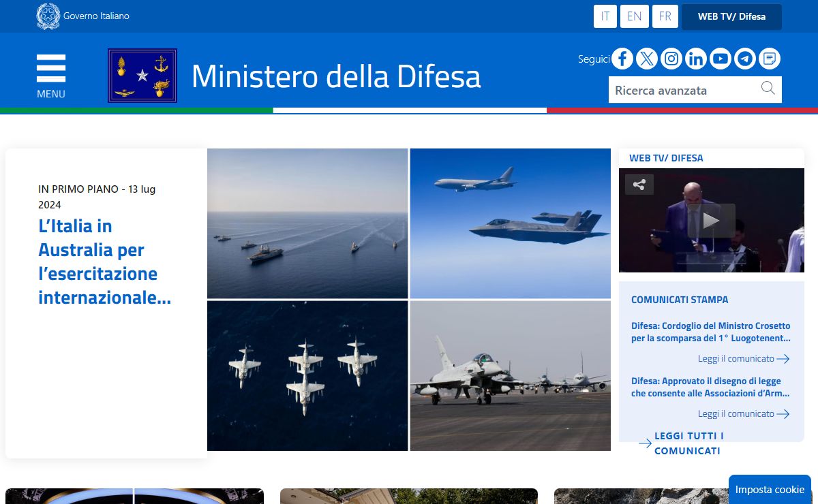Open the newsletter icon after Telegram

tap(770, 59)
